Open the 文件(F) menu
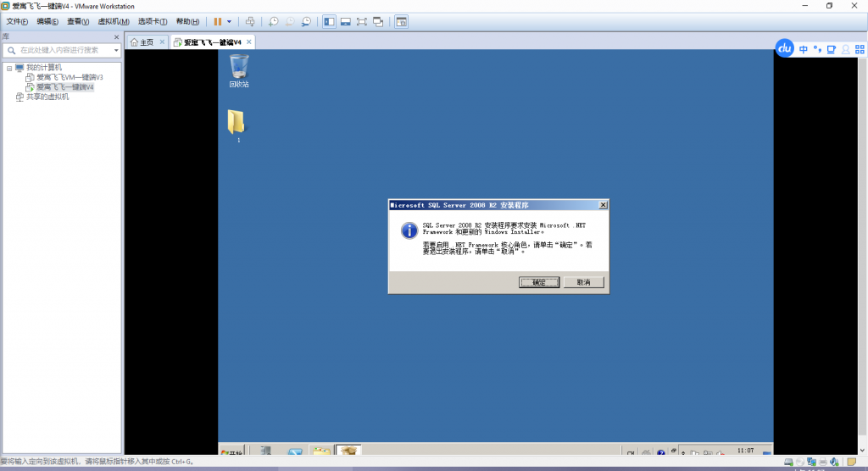868x471 pixels. point(17,21)
